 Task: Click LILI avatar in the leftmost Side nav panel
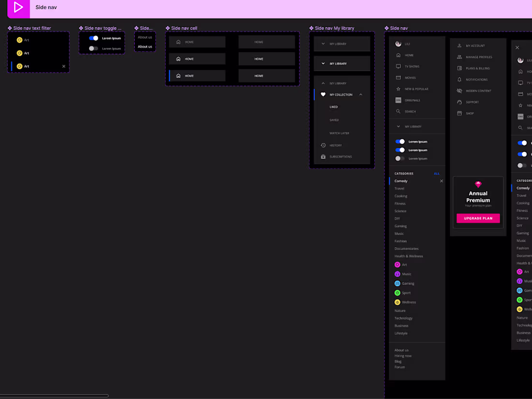(x=399, y=44)
